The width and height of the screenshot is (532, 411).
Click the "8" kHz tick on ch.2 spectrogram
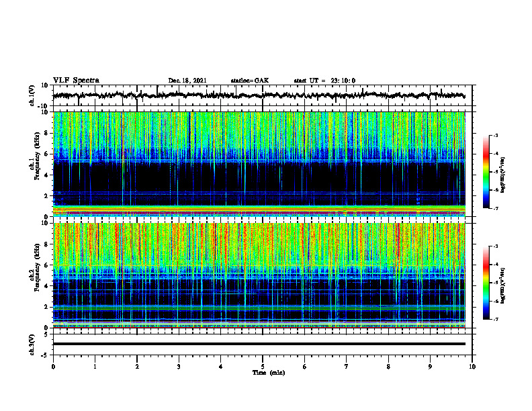click(47, 244)
